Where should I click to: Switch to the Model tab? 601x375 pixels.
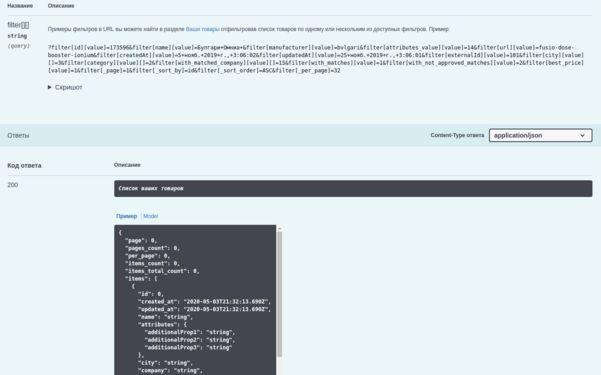150,216
